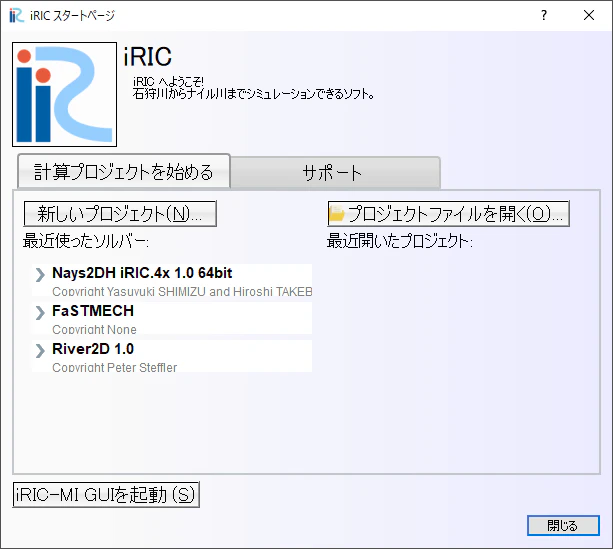Click the folder icon on the open project file button

pos(337,214)
